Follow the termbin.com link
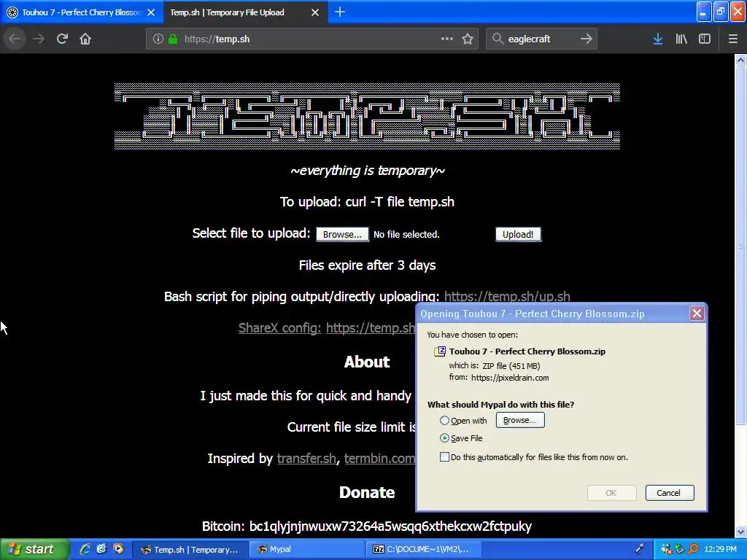The height and width of the screenshot is (560, 747). tap(379, 459)
